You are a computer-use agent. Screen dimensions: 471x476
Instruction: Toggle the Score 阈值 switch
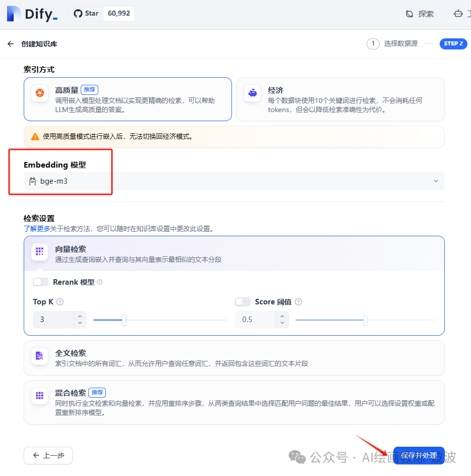[243, 302]
